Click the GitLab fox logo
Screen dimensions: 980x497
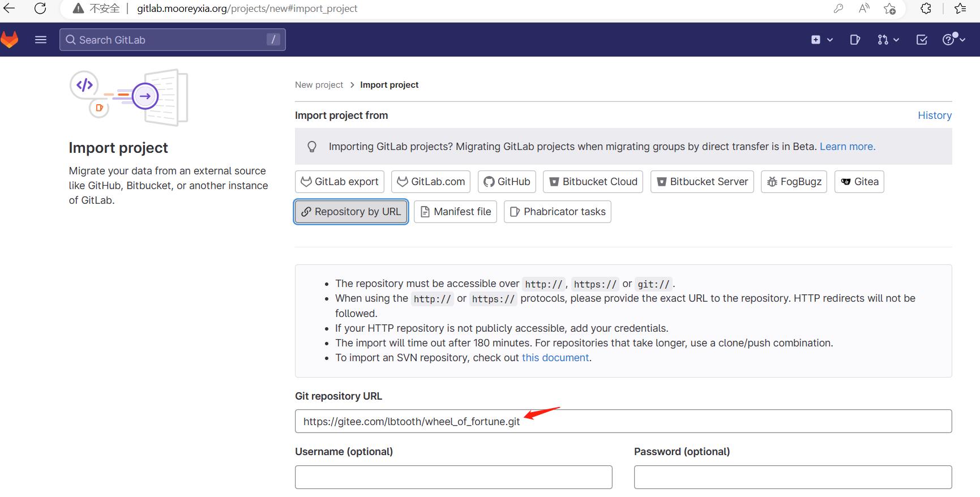[x=10, y=40]
